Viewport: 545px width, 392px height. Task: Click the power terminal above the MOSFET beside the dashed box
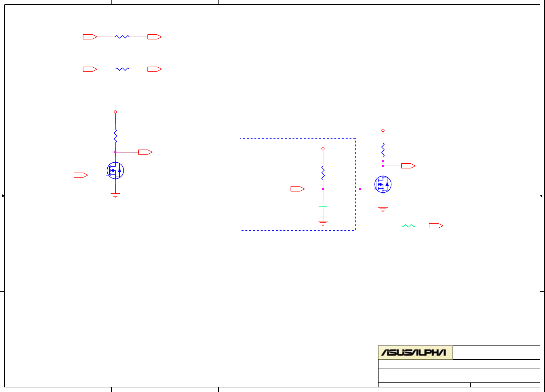[x=383, y=130]
